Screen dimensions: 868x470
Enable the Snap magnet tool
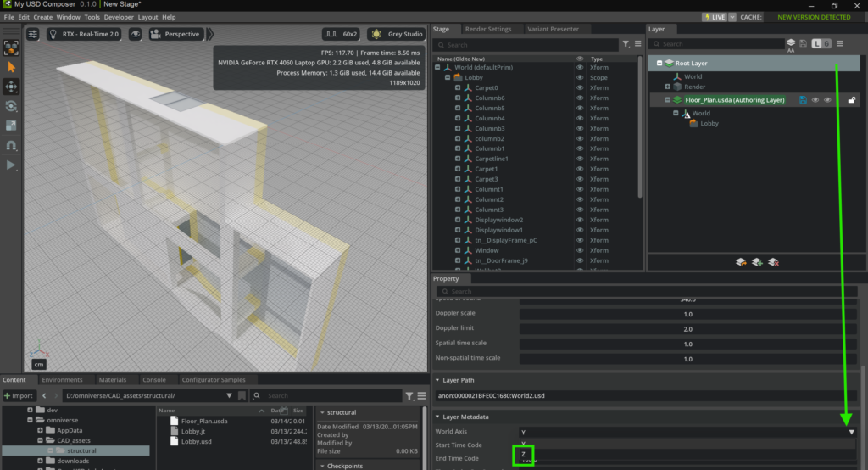click(x=11, y=145)
